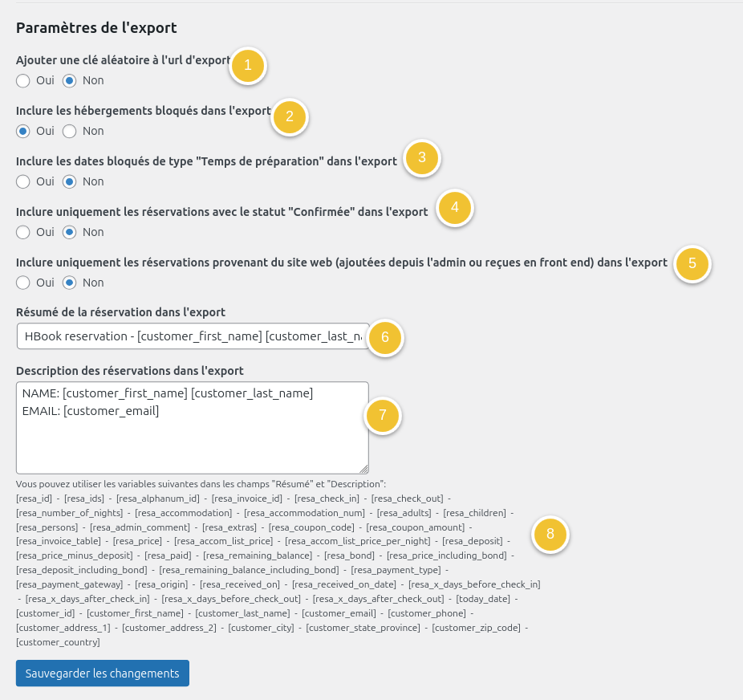Screen dimensions: 743x700
Task: Select 'Oui' to export only confirmed reservations
Action: [21, 232]
